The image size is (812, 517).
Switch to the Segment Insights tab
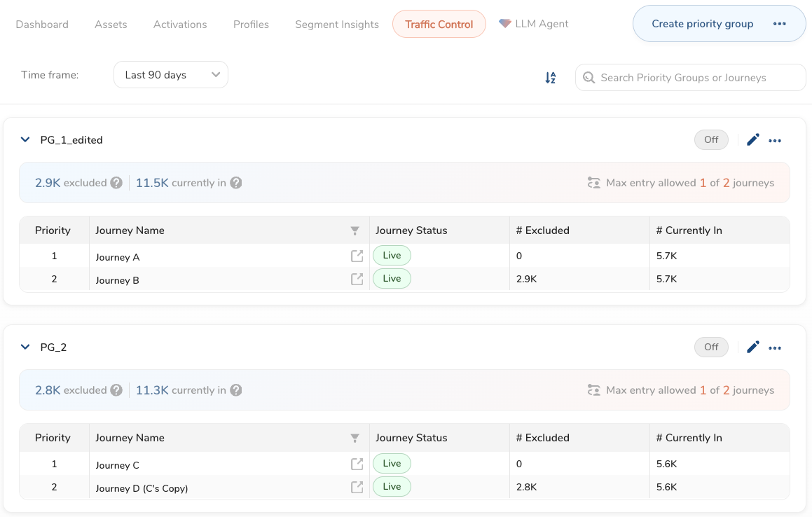[x=337, y=25]
